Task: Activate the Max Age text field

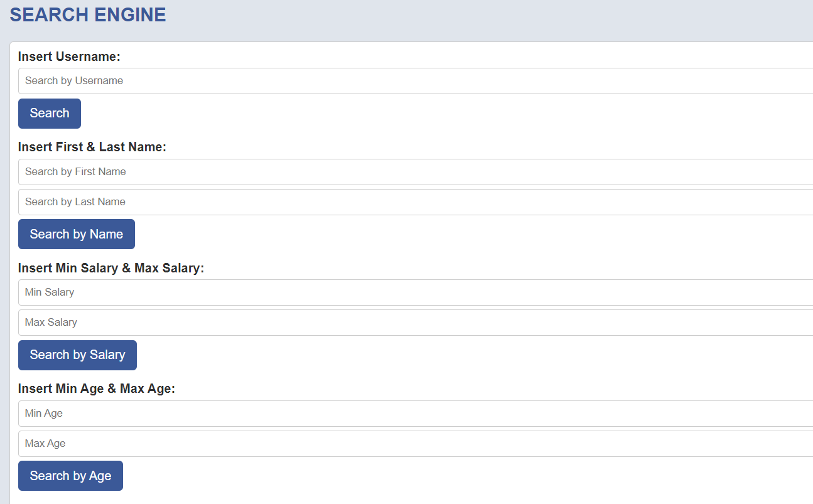Action: coord(416,444)
